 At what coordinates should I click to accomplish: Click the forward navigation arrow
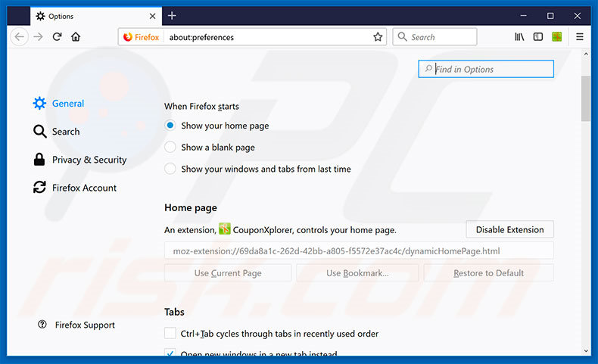38,37
